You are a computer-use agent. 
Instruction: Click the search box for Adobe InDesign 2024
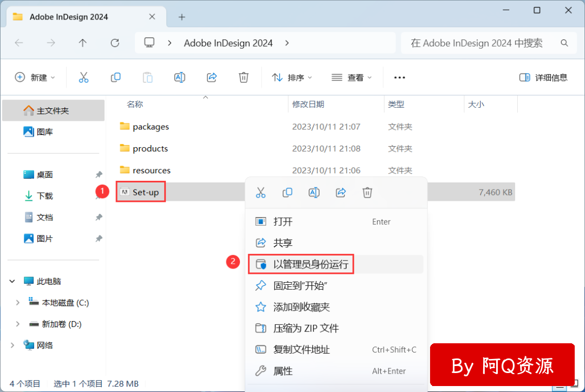[489, 43]
